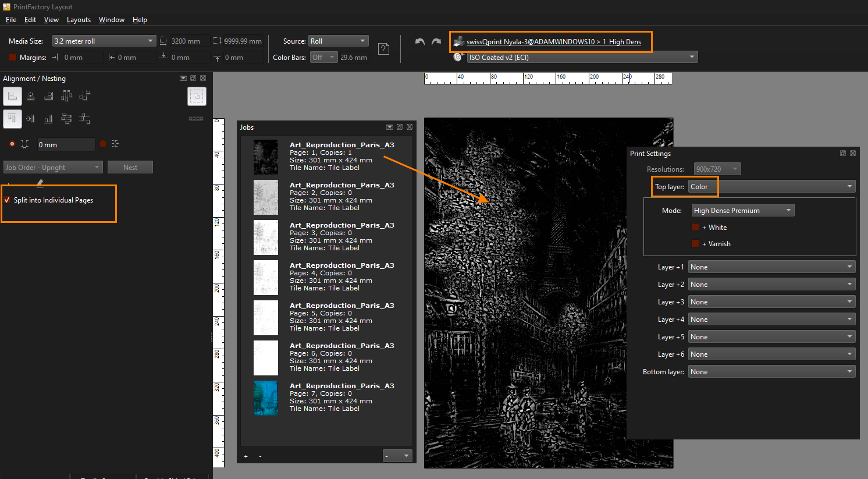Click the Nest button
Image resolution: width=868 pixels, height=479 pixels.
point(130,168)
